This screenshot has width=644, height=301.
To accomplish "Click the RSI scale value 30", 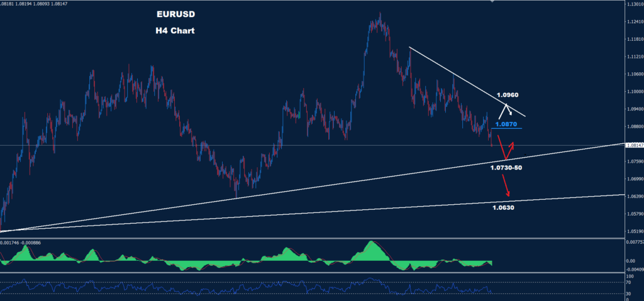I will [629, 293].
